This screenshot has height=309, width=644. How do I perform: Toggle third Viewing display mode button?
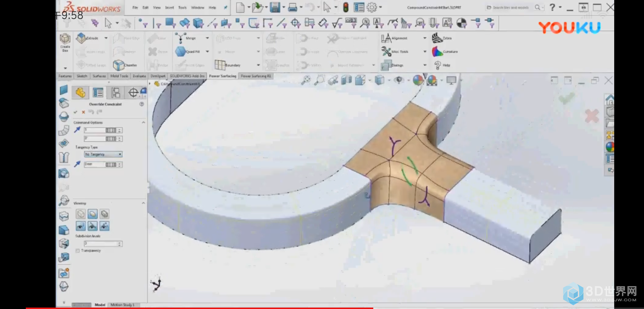point(105,214)
